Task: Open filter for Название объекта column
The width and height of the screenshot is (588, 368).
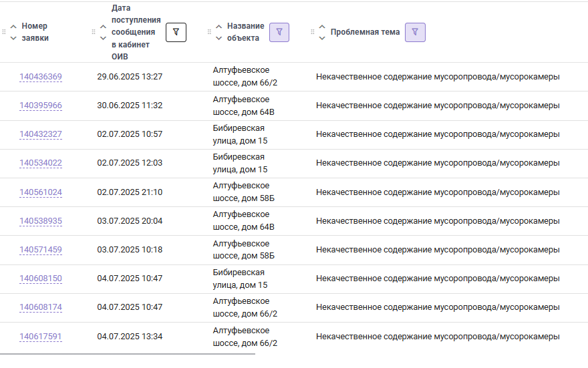Action: pyautogui.click(x=279, y=32)
